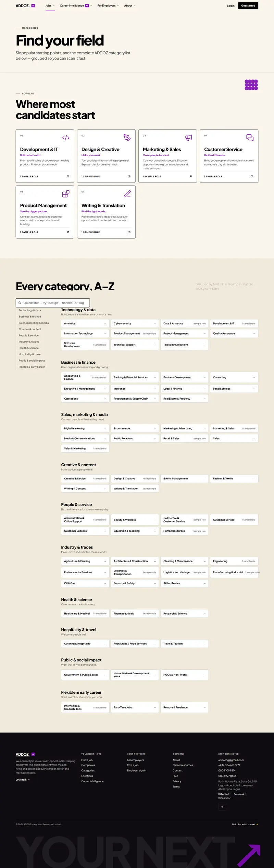
Task: Click the Log in link
Action: [231, 6]
